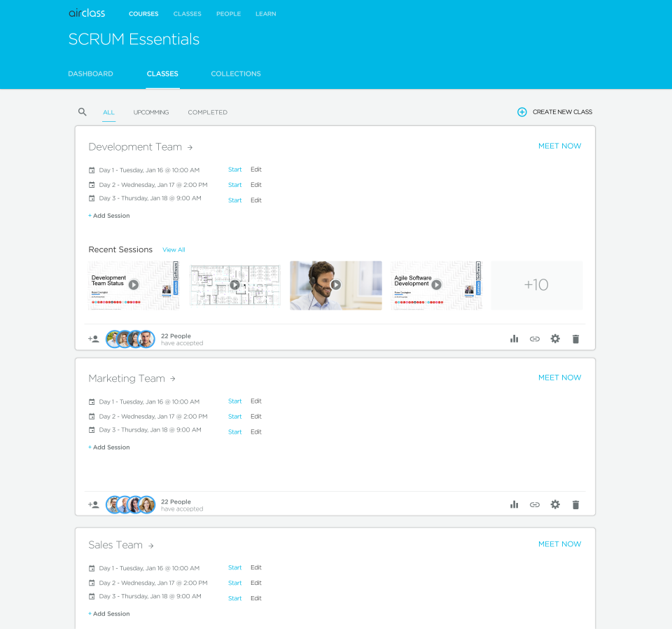Viewport: 672px width, 629px height.
Task: Play the Agile Software Development recording
Action: coord(436,285)
